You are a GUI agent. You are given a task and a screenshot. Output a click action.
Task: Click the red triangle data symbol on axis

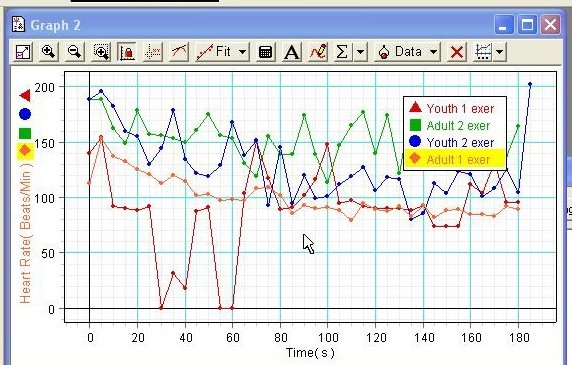(x=25, y=96)
